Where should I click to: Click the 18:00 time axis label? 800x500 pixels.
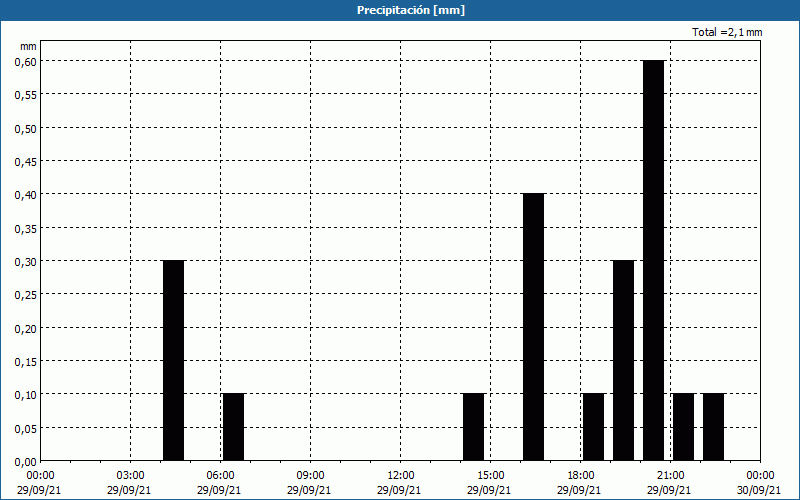tap(581, 476)
